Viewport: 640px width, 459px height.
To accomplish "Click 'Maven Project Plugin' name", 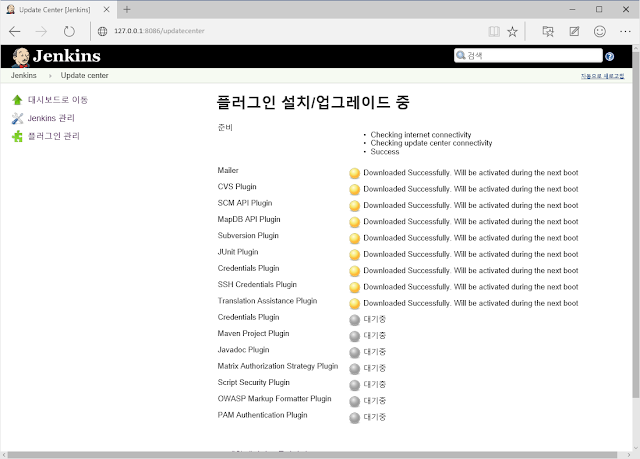I will coord(253,334).
